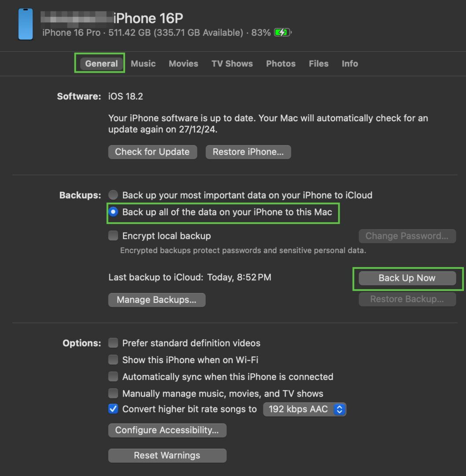Open the Music tab

143,63
